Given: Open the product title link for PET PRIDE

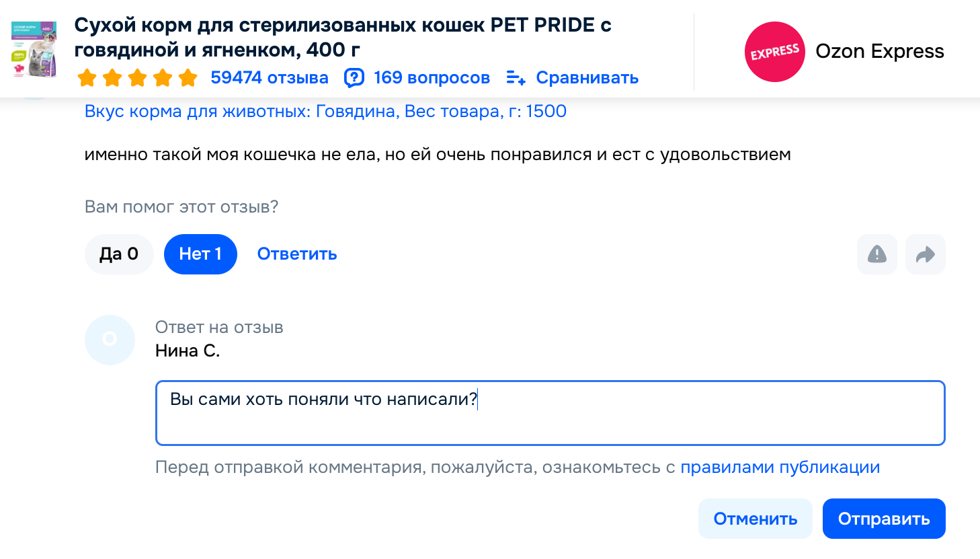Looking at the screenshot, I should (342, 37).
